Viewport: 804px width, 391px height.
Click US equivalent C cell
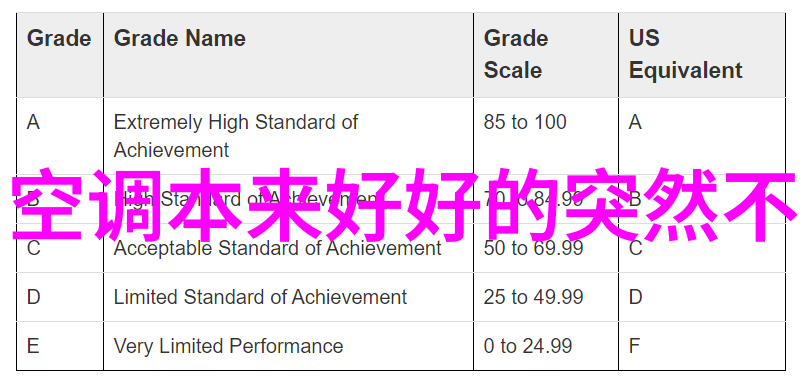[702, 248]
